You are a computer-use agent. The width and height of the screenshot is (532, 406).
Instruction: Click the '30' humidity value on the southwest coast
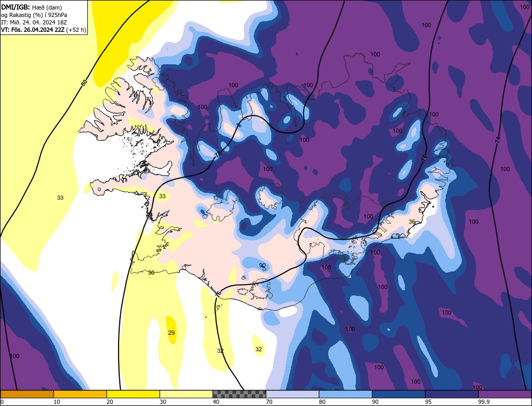pyautogui.click(x=151, y=273)
